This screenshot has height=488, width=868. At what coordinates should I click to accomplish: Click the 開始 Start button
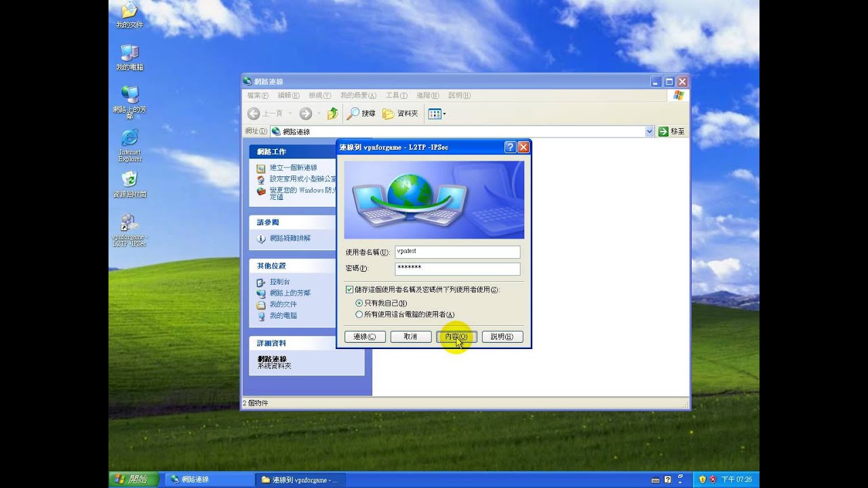pos(134,480)
